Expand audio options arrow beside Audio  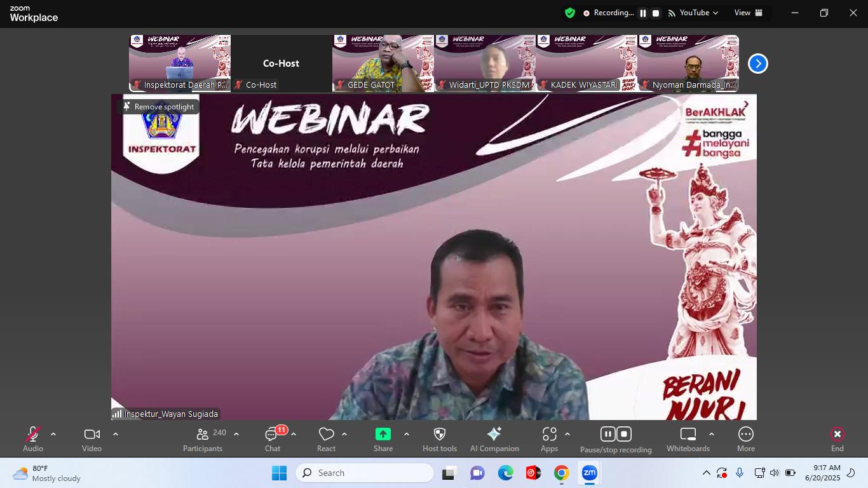[x=53, y=434]
